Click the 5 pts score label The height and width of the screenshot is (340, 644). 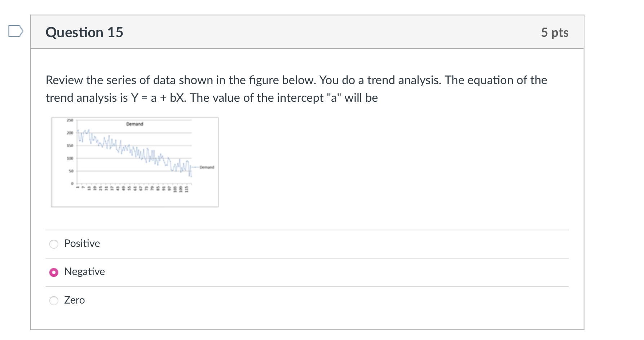tap(554, 32)
